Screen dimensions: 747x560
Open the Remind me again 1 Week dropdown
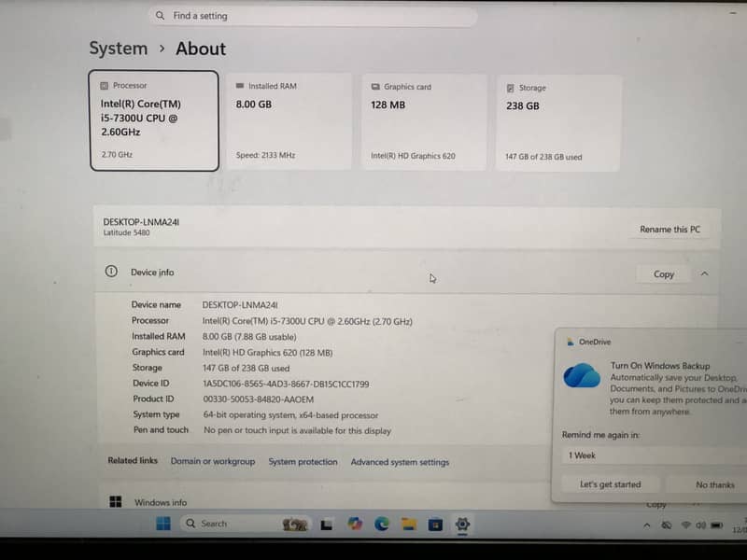coord(654,455)
